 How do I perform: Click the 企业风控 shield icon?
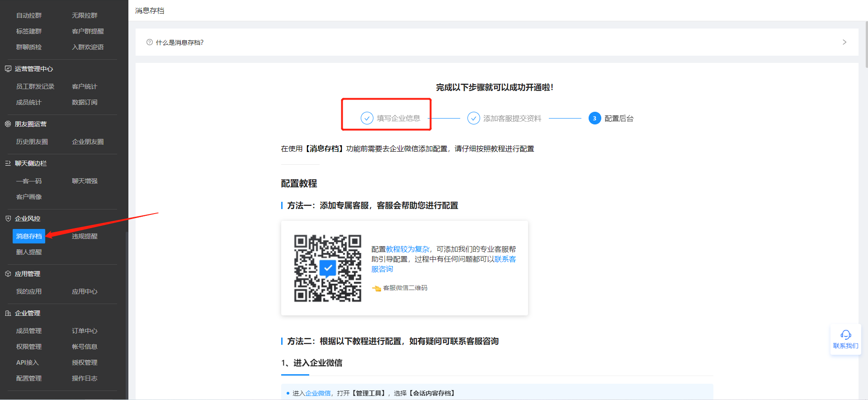8,219
